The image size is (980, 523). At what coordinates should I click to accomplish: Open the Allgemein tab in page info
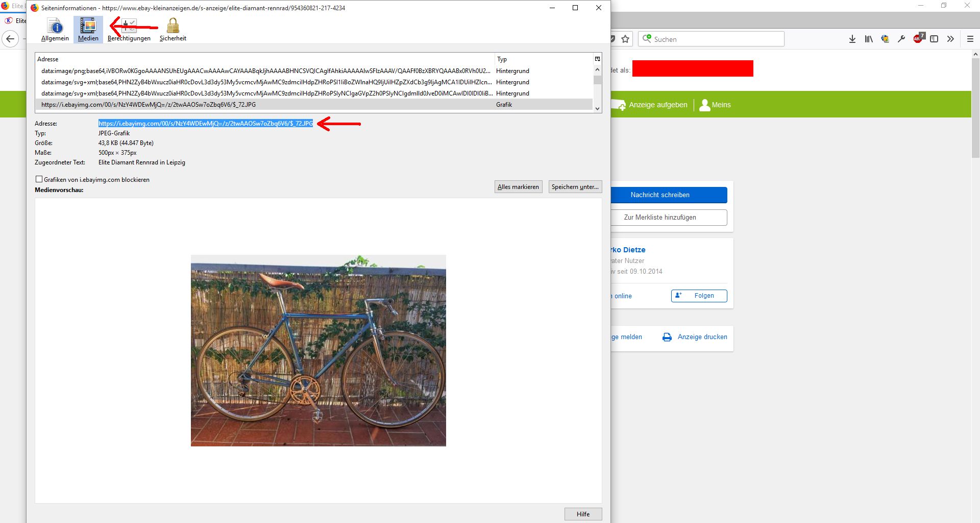pos(55,30)
